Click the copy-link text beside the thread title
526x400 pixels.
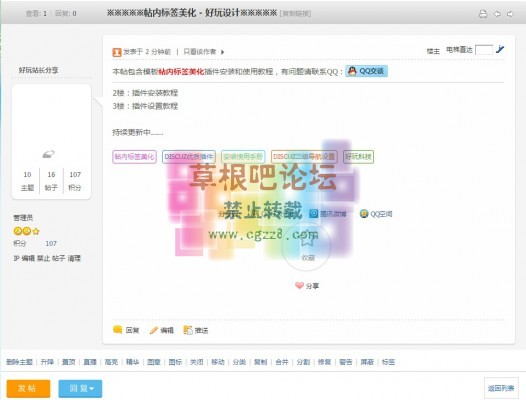point(295,13)
